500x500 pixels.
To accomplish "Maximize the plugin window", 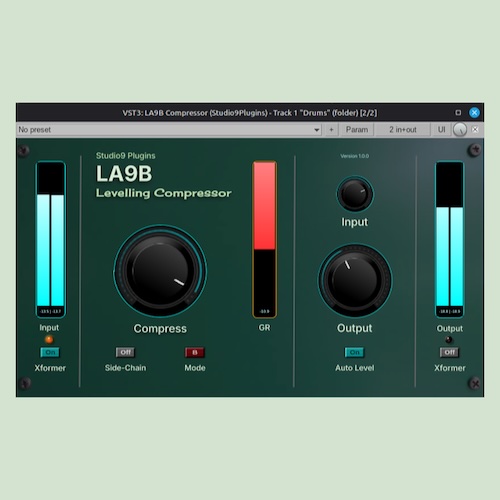I will coord(458,113).
